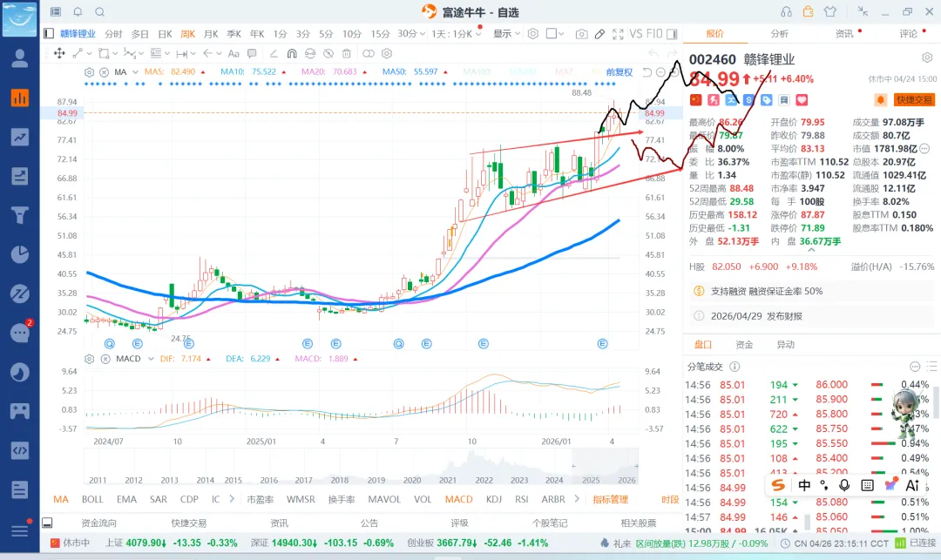Toggle MA10 line visibility
Image resolution: width=941 pixels, height=560 pixels.
[x=253, y=72]
